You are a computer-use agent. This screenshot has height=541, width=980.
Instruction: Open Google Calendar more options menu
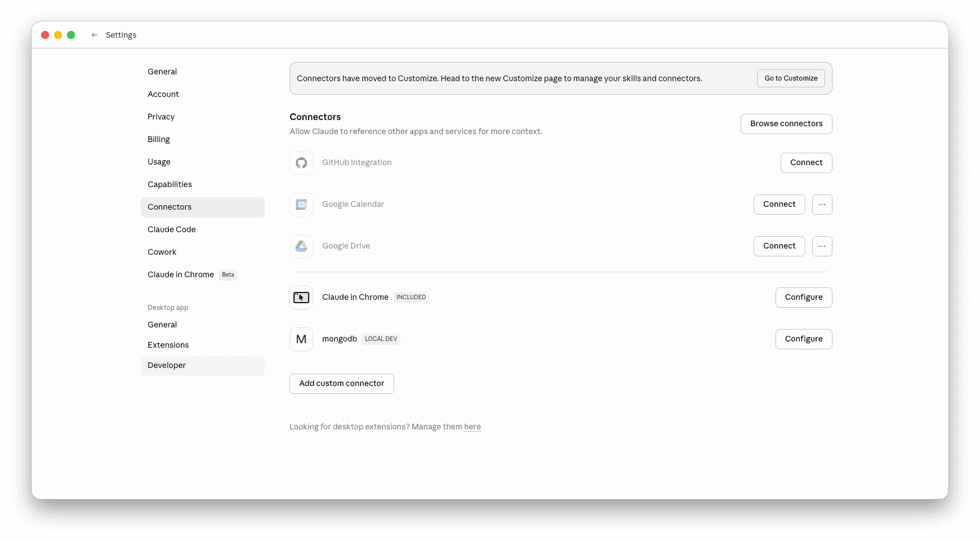click(822, 205)
